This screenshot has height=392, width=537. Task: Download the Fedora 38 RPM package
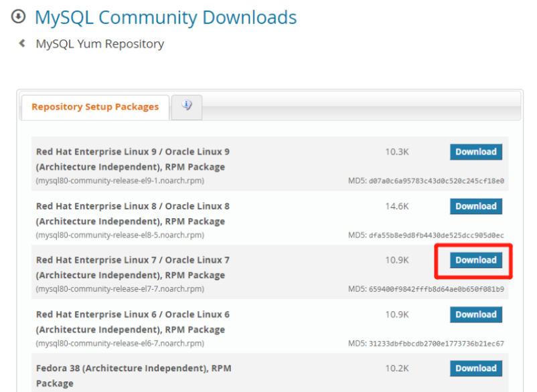(475, 369)
